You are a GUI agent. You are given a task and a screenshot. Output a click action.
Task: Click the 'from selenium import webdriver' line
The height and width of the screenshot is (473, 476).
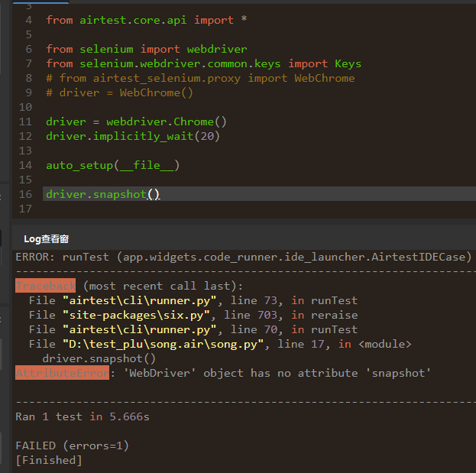tap(147, 49)
